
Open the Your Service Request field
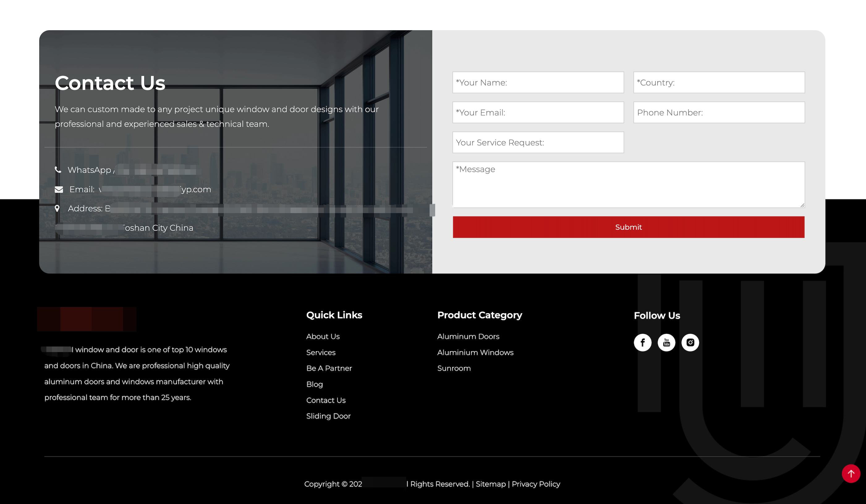coord(538,142)
